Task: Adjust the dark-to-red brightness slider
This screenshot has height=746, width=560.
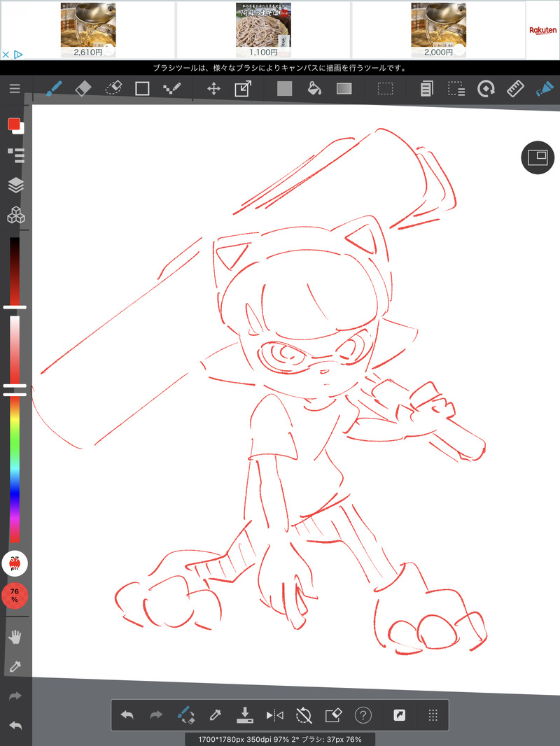Action: click(15, 273)
